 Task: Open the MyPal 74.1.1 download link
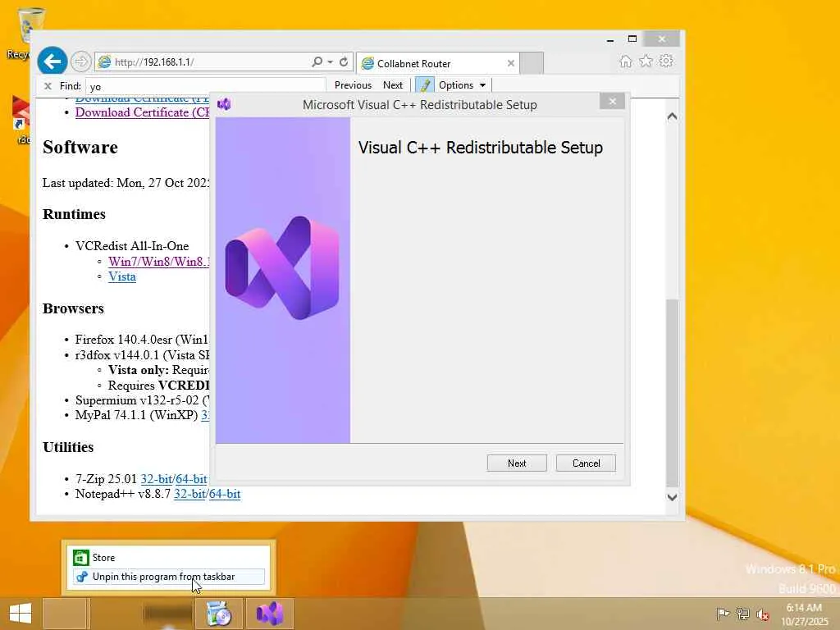[205, 415]
